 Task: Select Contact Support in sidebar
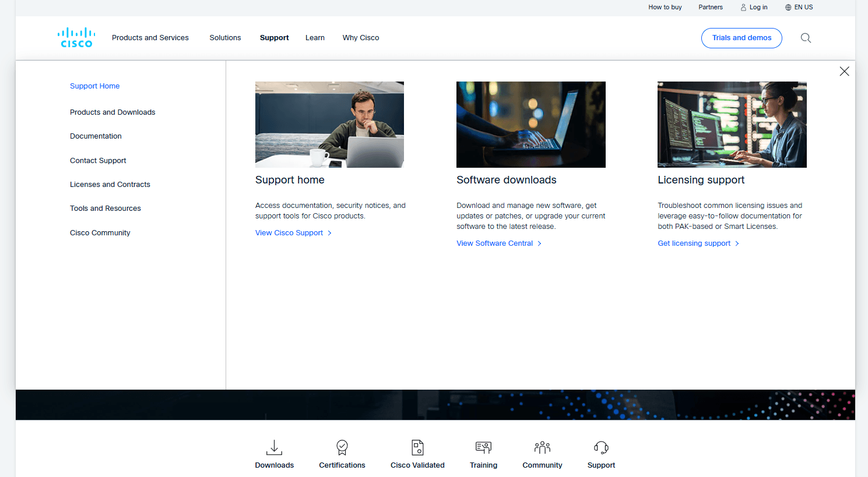tap(98, 161)
